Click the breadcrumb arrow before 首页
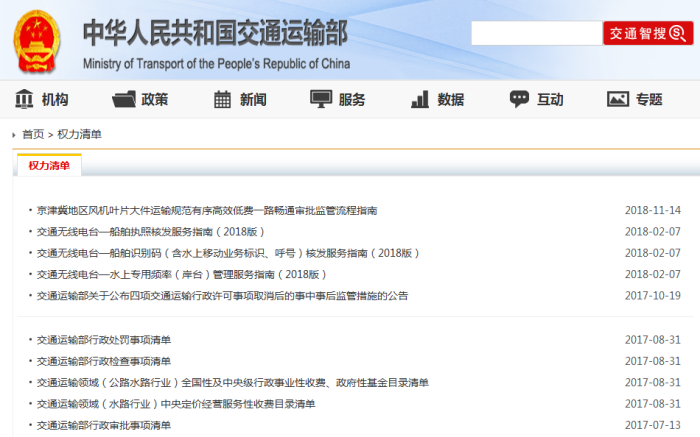The image size is (700, 437). tap(14, 135)
